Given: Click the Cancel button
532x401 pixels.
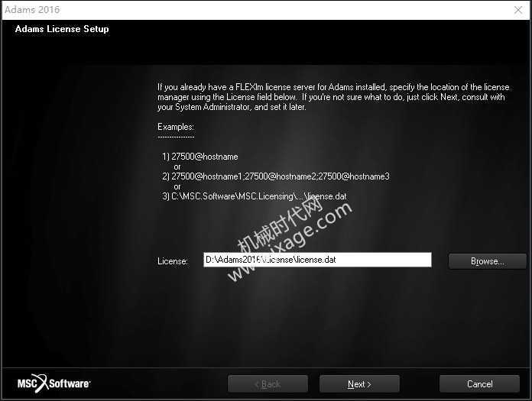Looking at the screenshot, I should [x=479, y=383].
